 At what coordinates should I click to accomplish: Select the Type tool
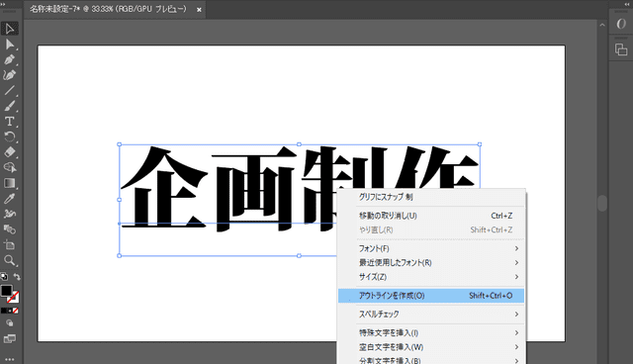[9, 122]
